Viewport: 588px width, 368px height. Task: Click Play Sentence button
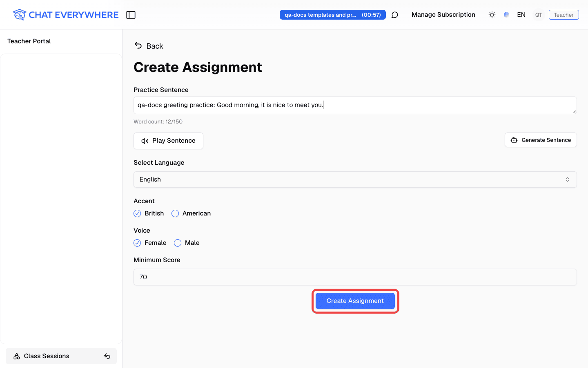pos(168,141)
